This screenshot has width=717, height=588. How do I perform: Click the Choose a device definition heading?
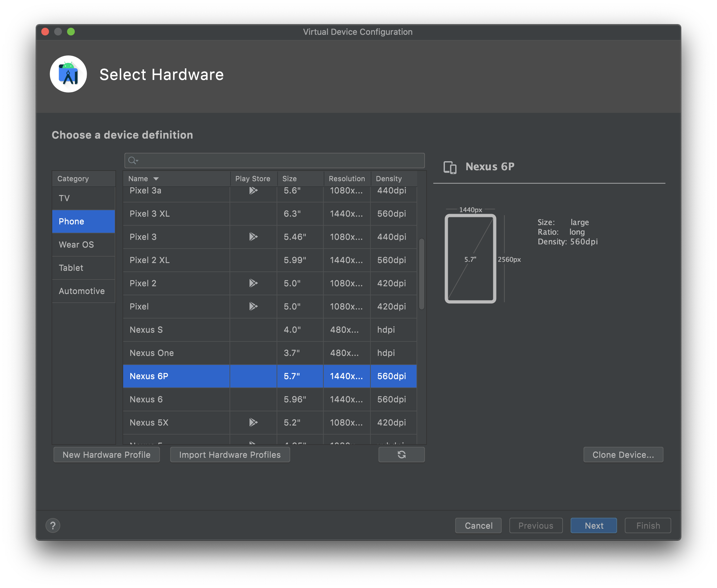[x=122, y=135]
